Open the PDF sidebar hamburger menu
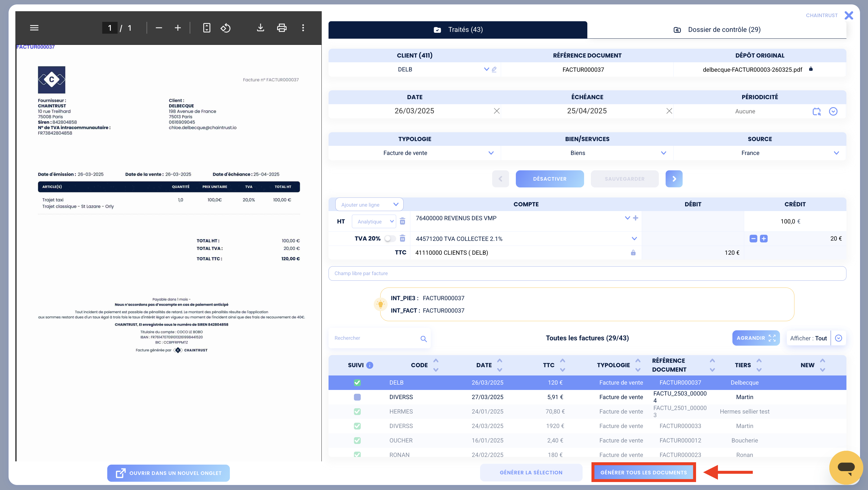868x490 pixels. pos(34,28)
